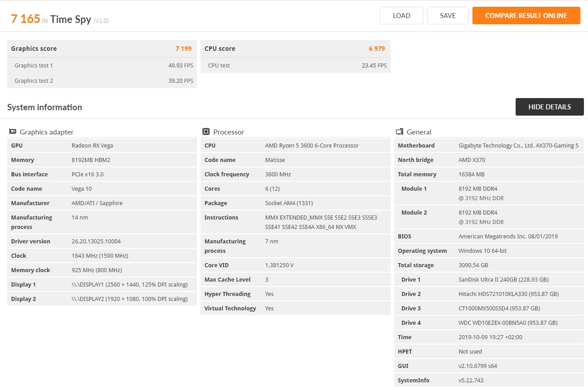The width and height of the screenshot is (588, 390).
Task: Click the Graphics adapter card icon
Action: [x=13, y=132]
